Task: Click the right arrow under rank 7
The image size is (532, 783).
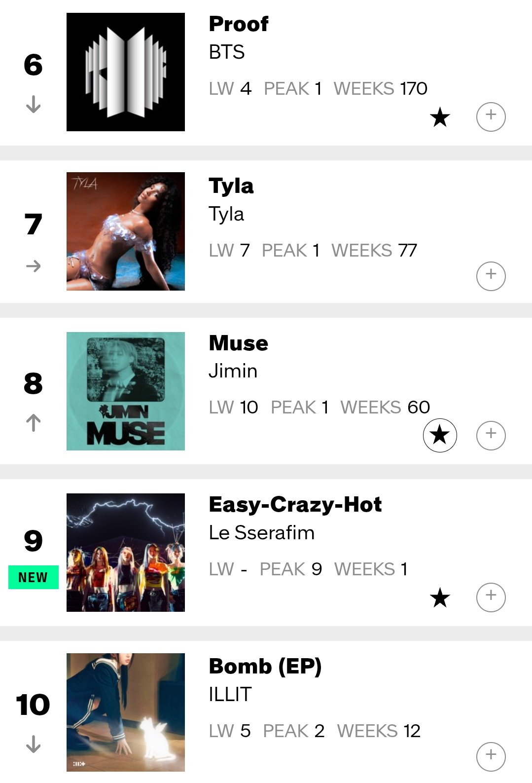Action: [x=33, y=266]
